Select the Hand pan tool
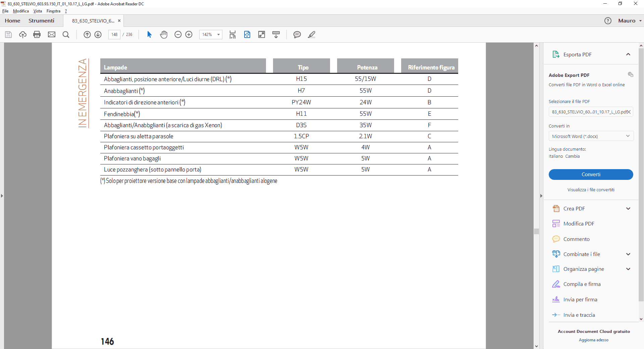The image size is (644, 349). (x=164, y=35)
